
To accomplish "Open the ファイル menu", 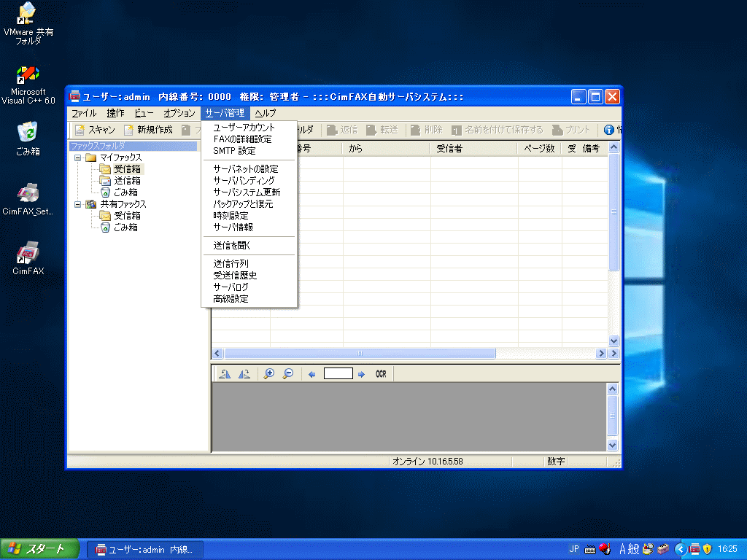I will pos(84,113).
